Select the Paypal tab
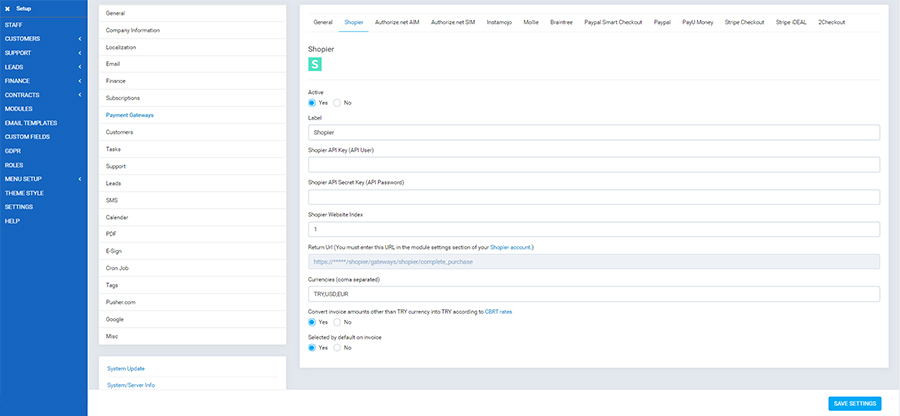The width and height of the screenshot is (900, 416). pyautogui.click(x=662, y=22)
